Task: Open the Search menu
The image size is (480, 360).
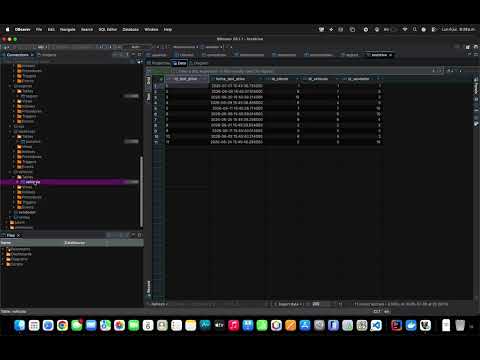Action: (x=87, y=29)
